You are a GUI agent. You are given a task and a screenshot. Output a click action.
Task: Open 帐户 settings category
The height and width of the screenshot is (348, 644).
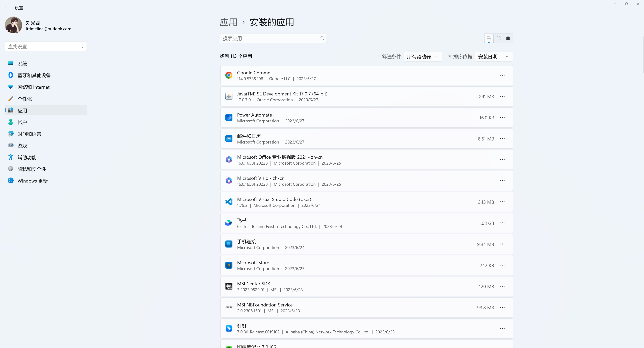tap(46, 122)
